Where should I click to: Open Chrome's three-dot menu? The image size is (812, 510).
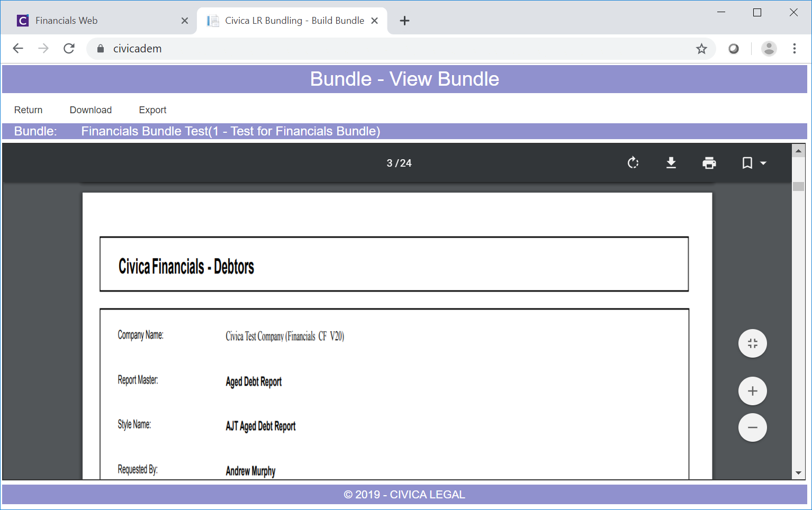pyautogui.click(x=795, y=49)
